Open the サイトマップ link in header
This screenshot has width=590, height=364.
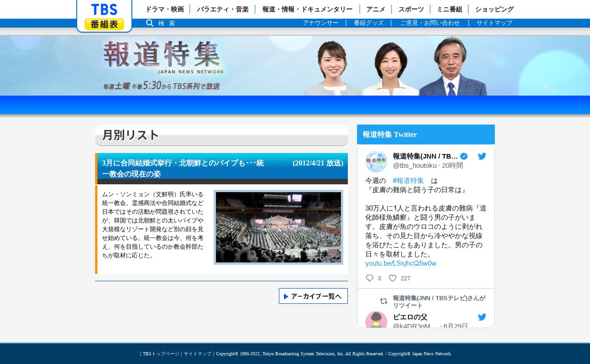pos(494,23)
